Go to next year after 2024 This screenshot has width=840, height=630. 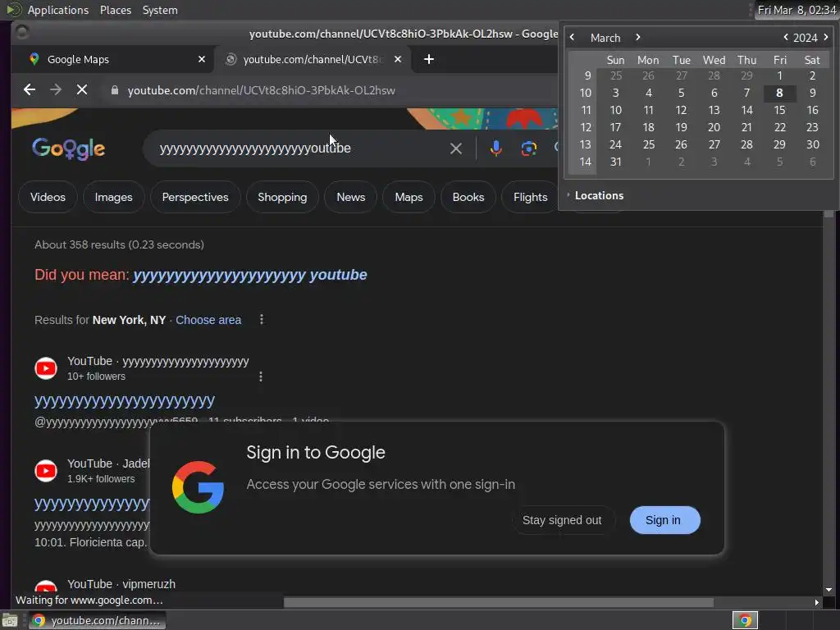coord(825,38)
